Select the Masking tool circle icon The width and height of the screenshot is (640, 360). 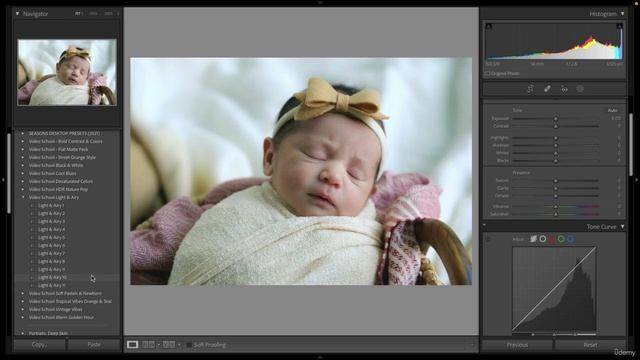tap(580, 89)
